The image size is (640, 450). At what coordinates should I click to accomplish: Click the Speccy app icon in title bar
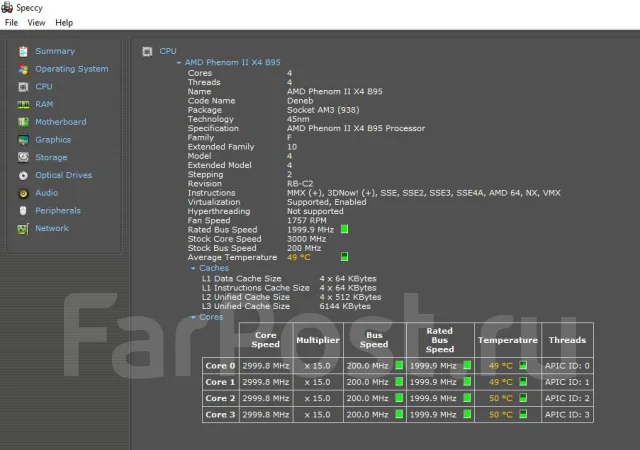pos(7,7)
